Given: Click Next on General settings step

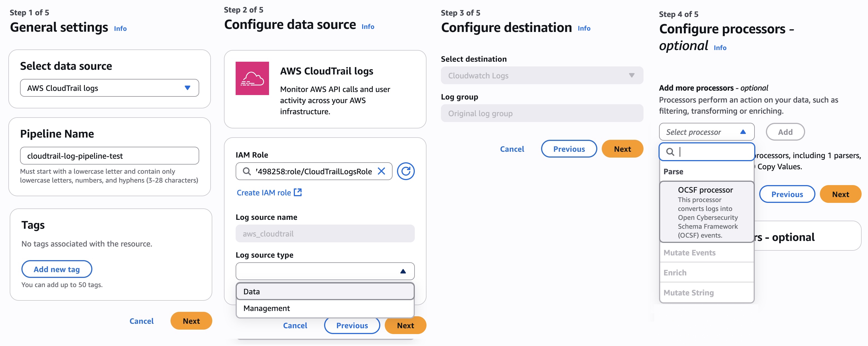Looking at the screenshot, I should [x=191, y=321].
